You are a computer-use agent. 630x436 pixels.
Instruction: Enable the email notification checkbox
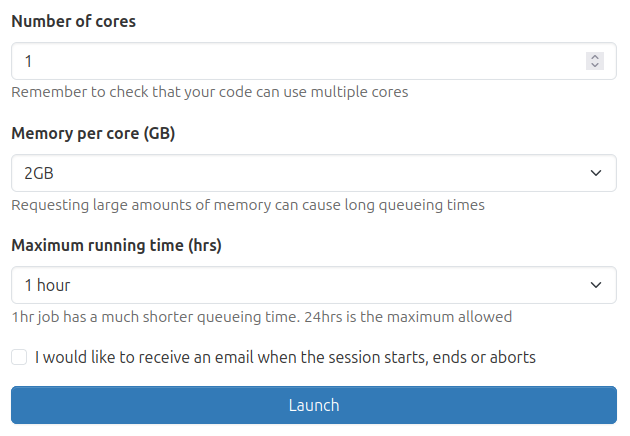[19, 357]
